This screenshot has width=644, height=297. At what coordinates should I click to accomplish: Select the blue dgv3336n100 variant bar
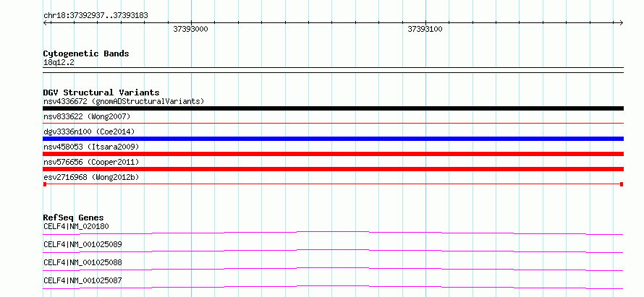tap(333, 139)
